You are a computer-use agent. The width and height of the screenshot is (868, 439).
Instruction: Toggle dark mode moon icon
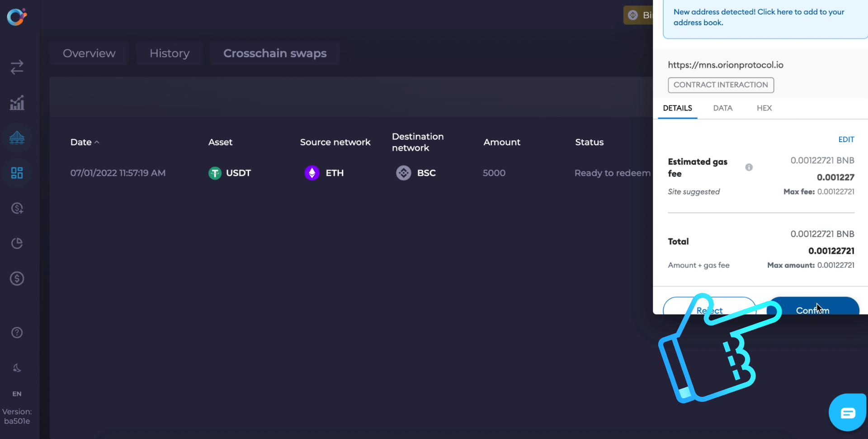(17, 367)
